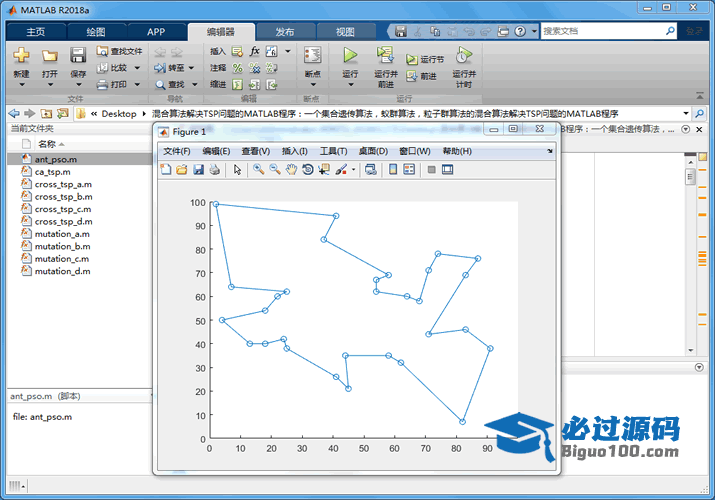Open the Figure 1 Help menu

click(x=457, y=151)
